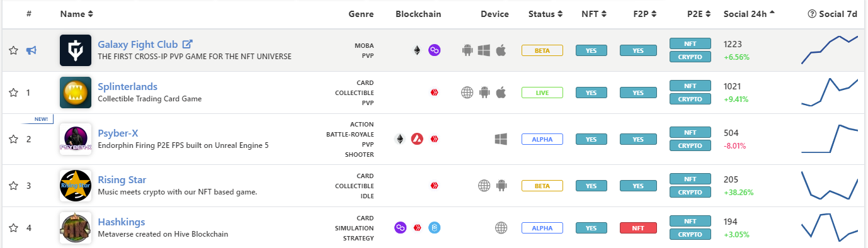Image resolution: width=868 pixels, height=248 pixels.
Task: Click the Windows device icon for Psyber-X
Action: click(501, 139)
